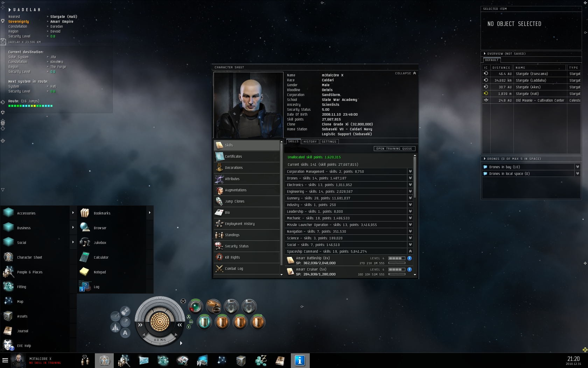Open cargo hold button on the HUD

click(125, 311)
